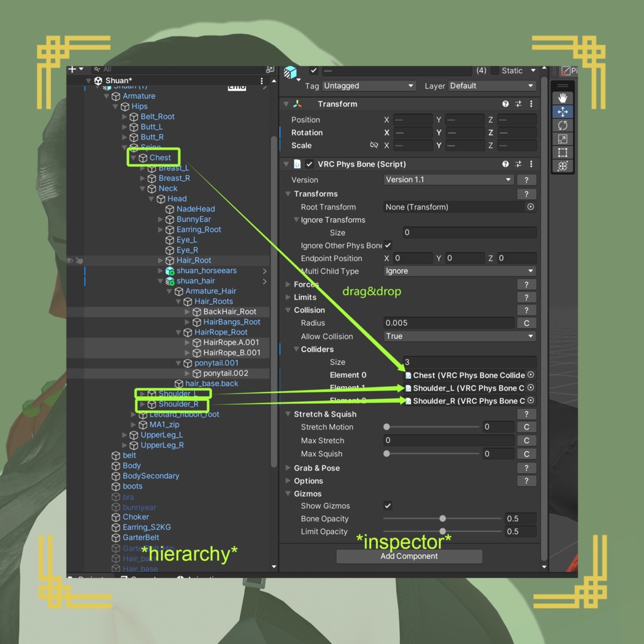Toggle GameObject active checkbox
Viewport: 644px width, 644px height.
tap(314, 70)
